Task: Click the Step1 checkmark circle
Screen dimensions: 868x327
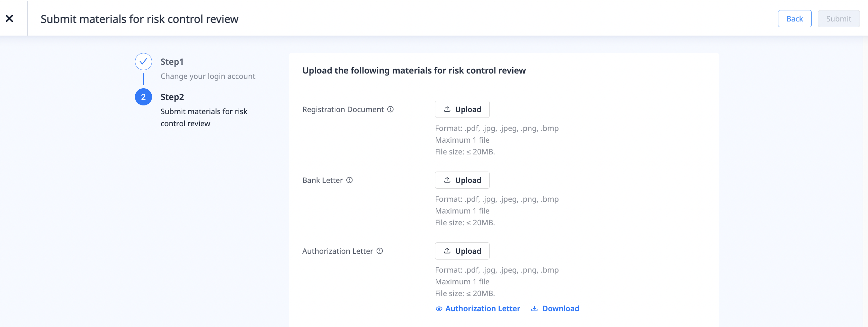Action: 143,62
